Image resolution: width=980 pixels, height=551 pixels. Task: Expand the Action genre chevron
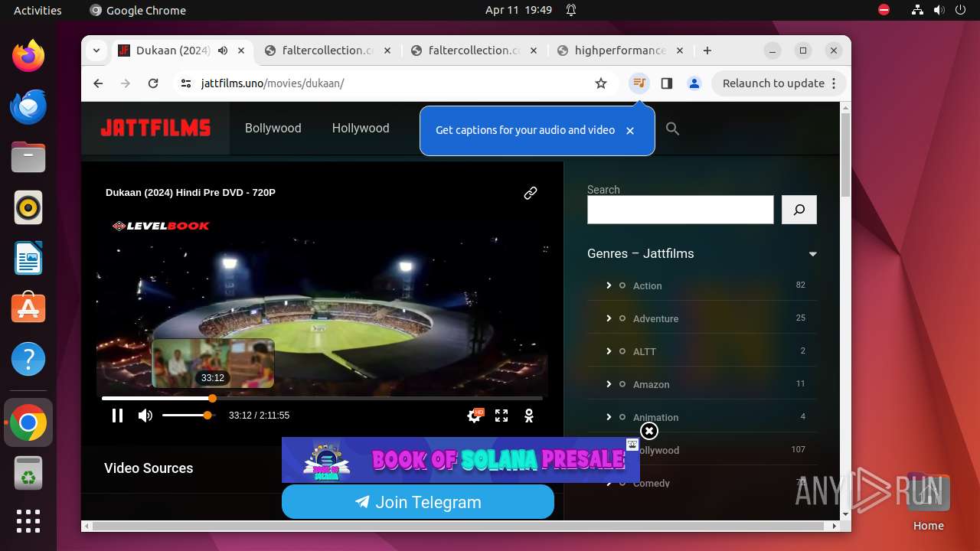[x=609, y=285]
